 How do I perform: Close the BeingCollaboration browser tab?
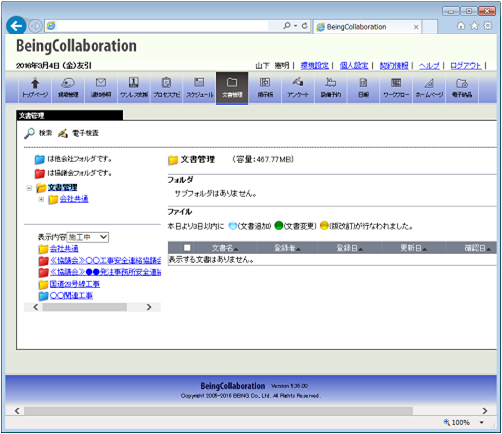pyautogui.click(x=416, y=27)
